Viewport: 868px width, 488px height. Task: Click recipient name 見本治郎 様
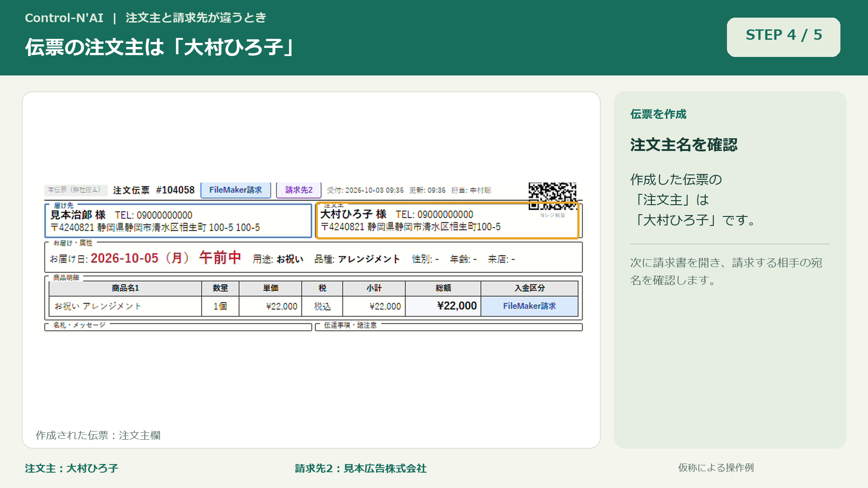[78, 215]
